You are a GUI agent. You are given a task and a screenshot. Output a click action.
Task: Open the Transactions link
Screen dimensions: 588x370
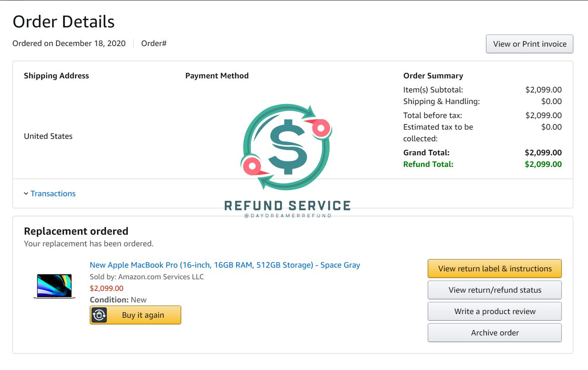click(53, 194)
